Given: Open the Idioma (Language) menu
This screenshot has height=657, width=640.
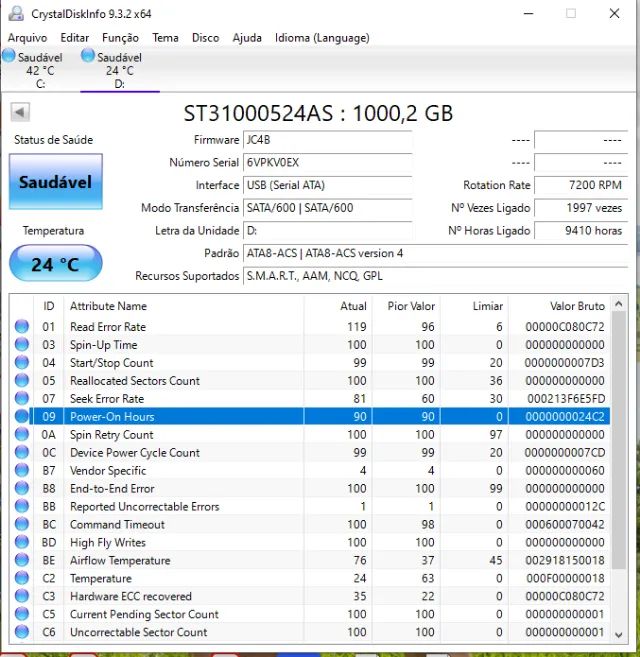Looking at the screenshot, I should click(322, 38).
